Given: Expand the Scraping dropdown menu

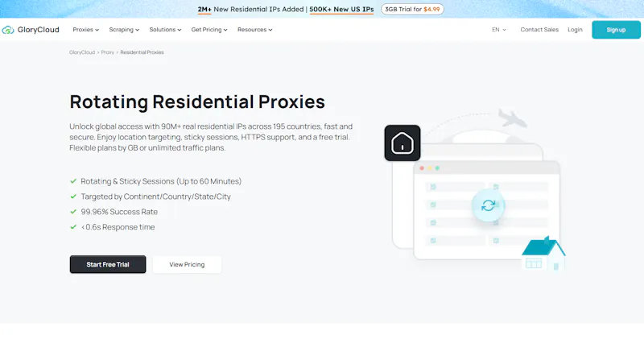Looking at the screenshot, I should click(124, 30).
